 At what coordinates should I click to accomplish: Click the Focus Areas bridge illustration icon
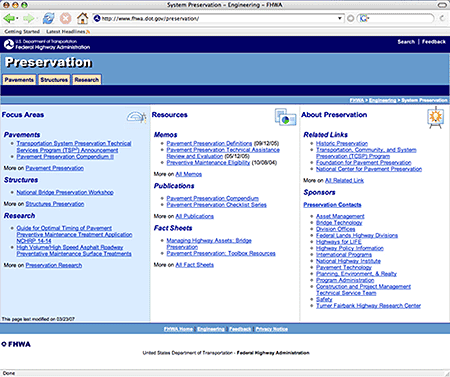point(137,117)
